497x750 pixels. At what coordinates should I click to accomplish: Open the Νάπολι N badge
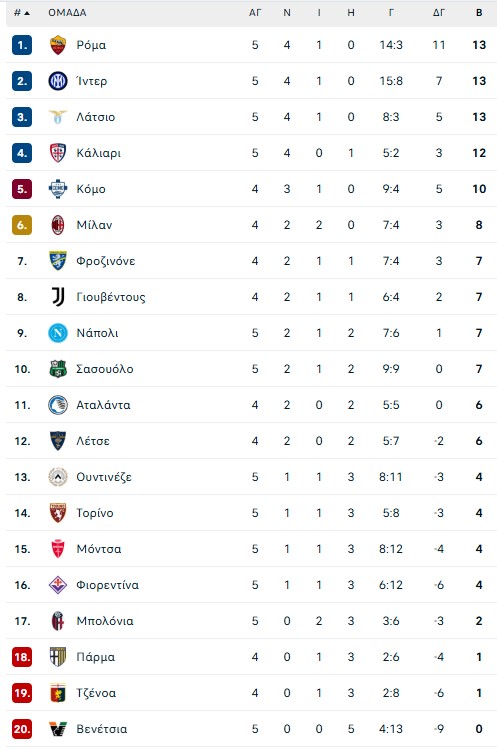pyautogui.click(x=58, y=333)
